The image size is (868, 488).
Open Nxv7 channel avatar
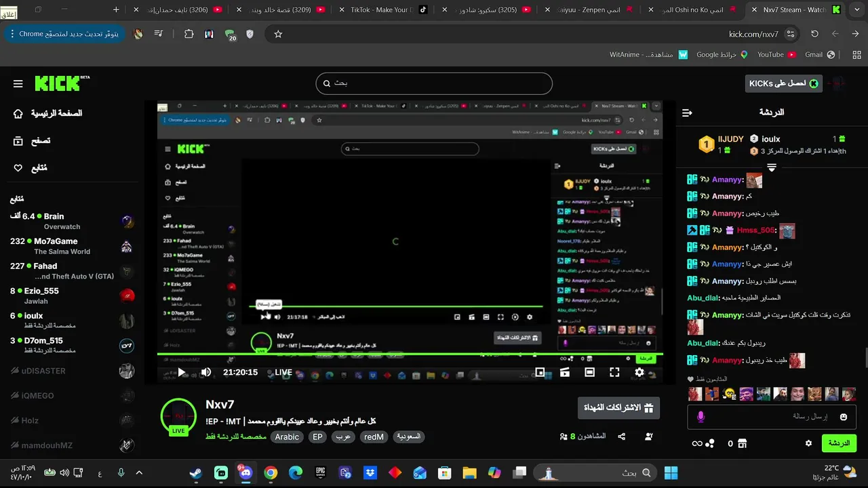pyautogui.click(x=178, y=417)
